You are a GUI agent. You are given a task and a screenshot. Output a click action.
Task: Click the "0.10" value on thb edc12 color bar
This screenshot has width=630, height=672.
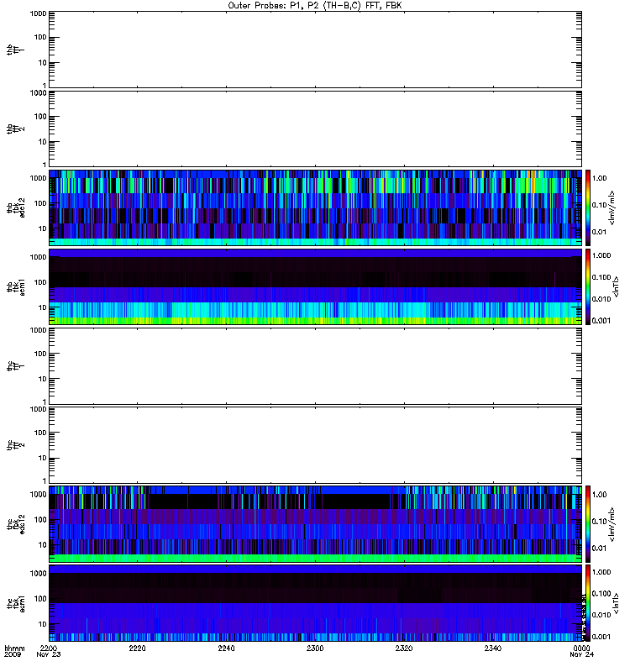[x=600, y=205]
